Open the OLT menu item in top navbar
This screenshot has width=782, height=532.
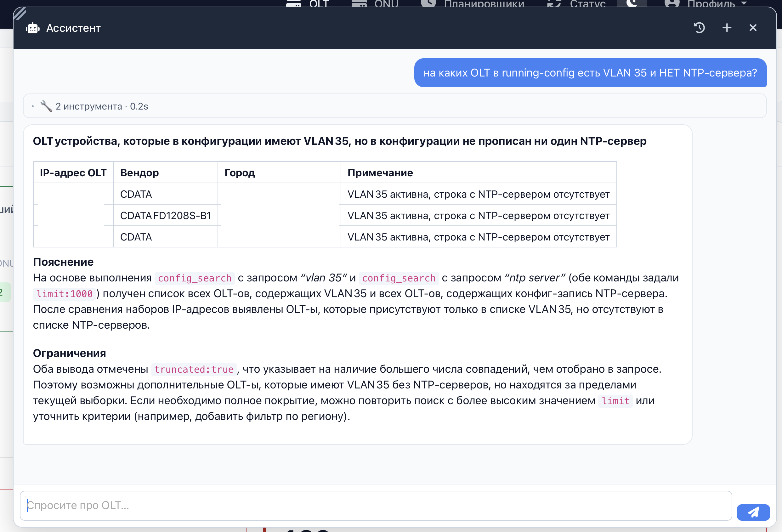[x=308, y=3]
